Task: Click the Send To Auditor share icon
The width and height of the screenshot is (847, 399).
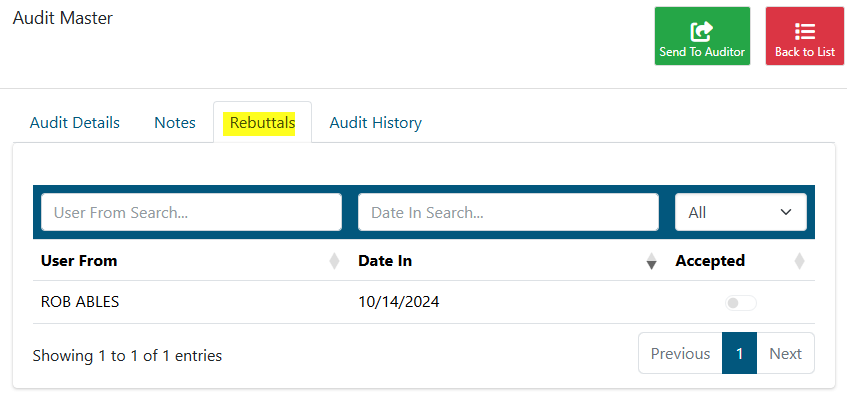Action: [702, 31]
